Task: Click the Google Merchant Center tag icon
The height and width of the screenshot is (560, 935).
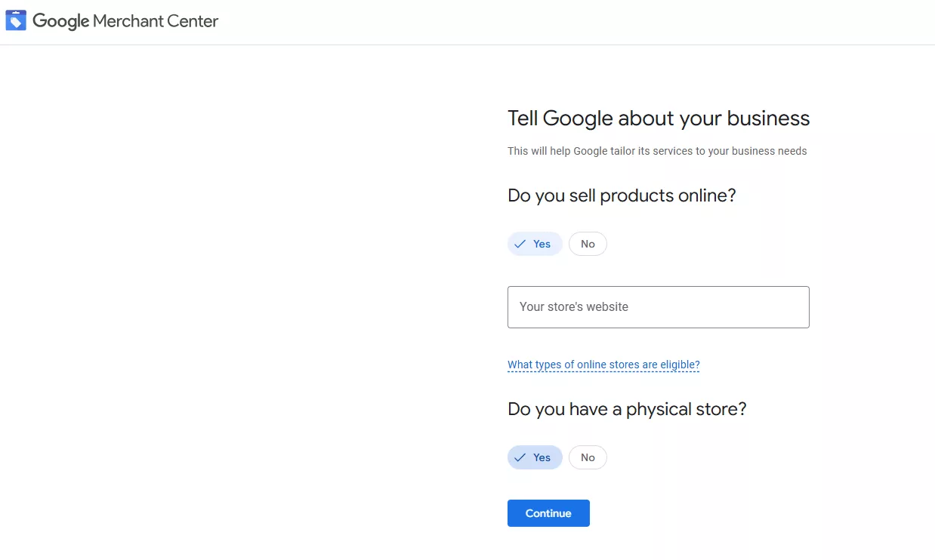Action: pyautogui.click(x=16, y=20)
